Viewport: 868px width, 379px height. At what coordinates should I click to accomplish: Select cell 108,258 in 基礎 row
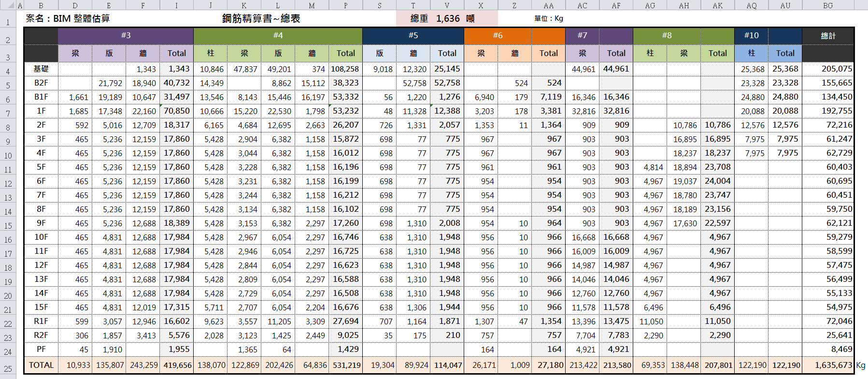pos(345,69)
